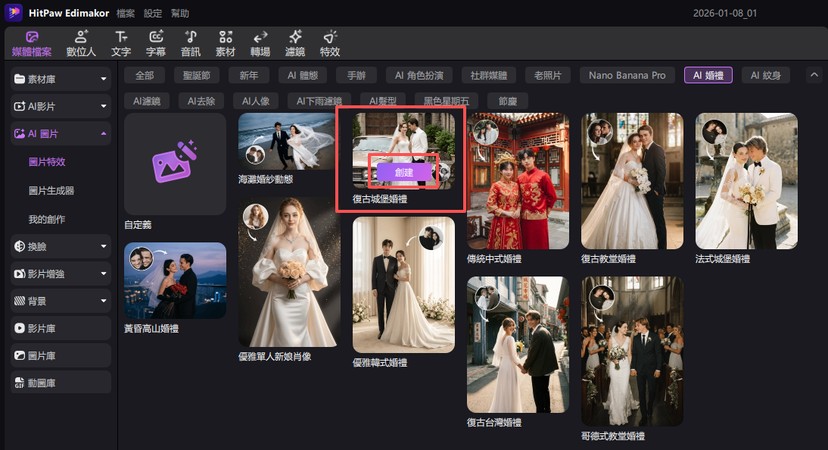Select the 傳統中式婚禮 template thumbnail
Viewport: 828px width, 450px height.
(x=518, y=181)
